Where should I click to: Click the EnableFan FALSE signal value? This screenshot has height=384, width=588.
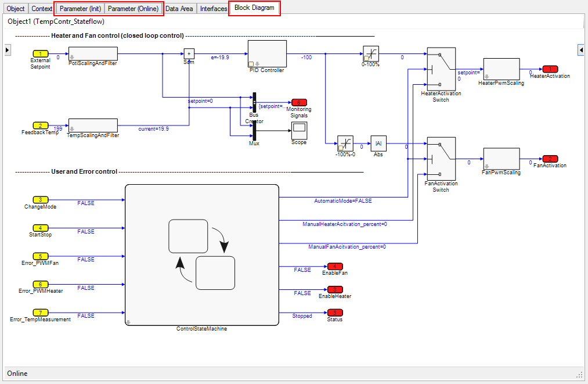(302, 270)
